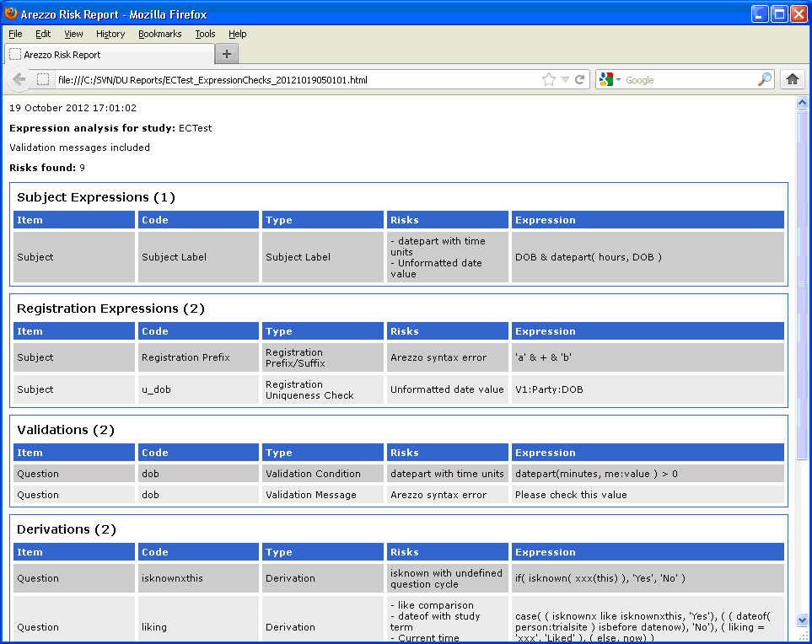Click the Item header in Subject Expressions table
This screenshot has height=644, width=812.
(74, 219)
